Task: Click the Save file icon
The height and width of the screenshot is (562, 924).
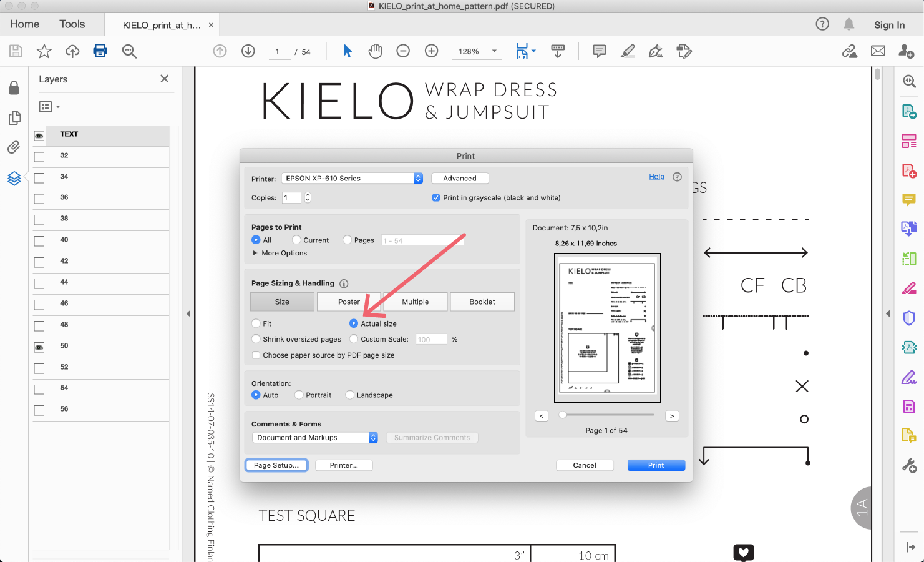Action: tap(16, 51)
